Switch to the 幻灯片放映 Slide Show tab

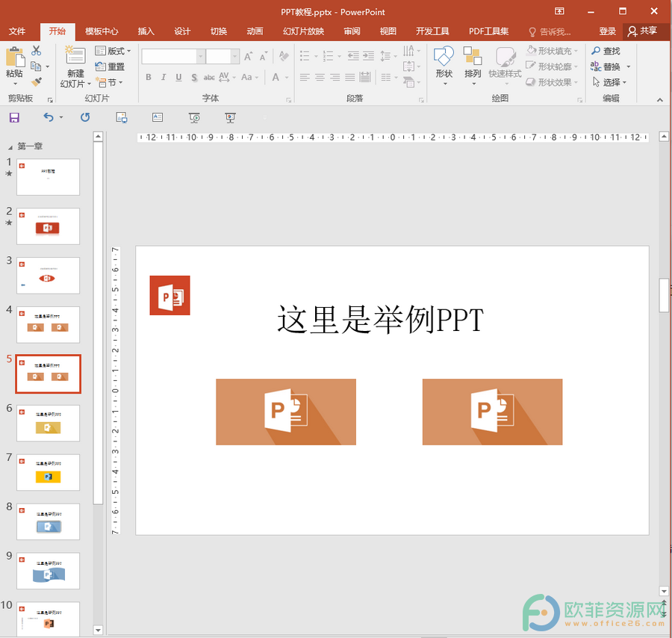click(x=303, y=31)
